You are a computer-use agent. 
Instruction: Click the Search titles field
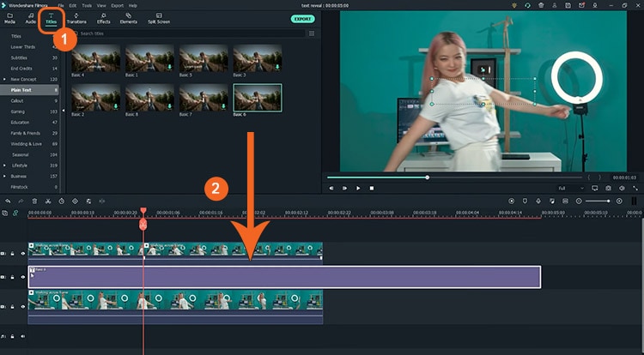[x=189, y=33]
